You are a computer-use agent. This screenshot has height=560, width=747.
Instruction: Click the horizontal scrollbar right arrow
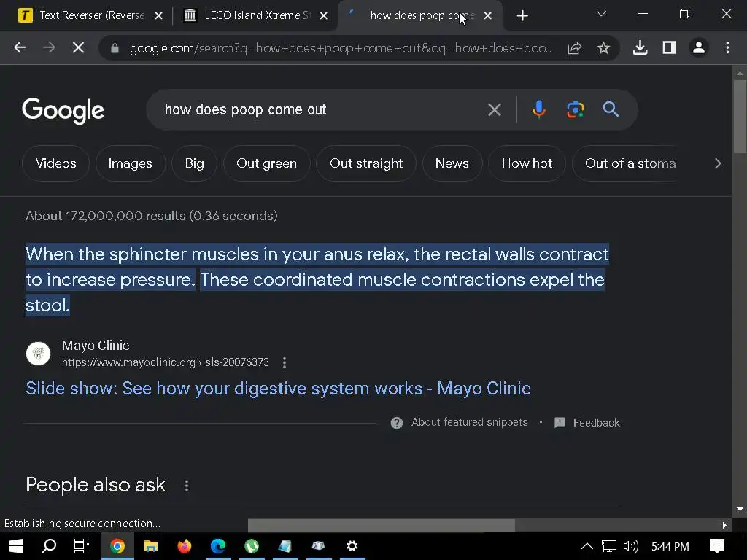point(724,525)
